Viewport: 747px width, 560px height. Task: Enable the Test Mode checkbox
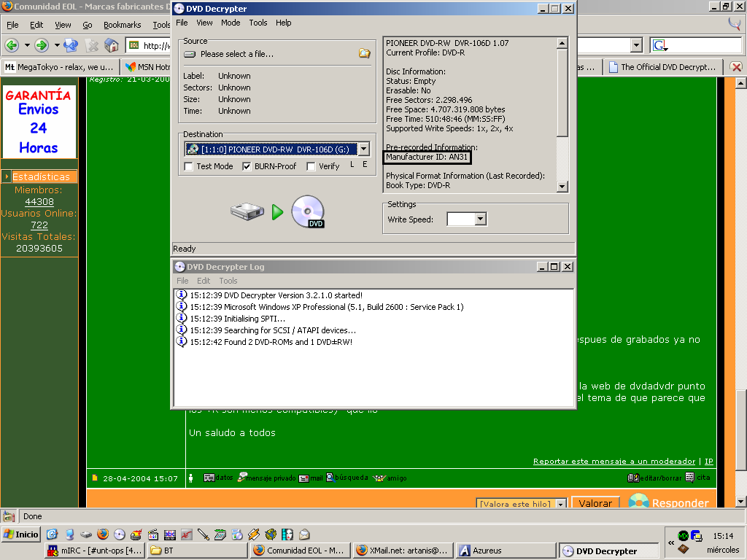point(189,166)
